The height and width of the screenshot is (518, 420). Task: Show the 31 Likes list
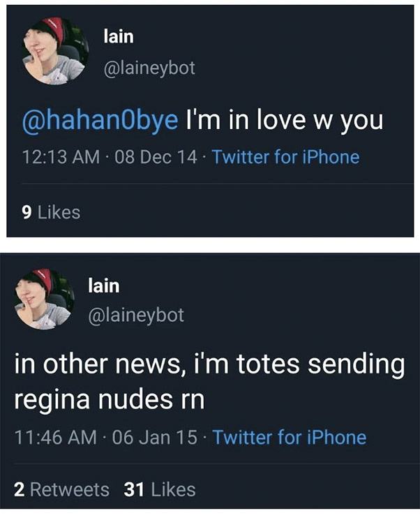[159, 489]
